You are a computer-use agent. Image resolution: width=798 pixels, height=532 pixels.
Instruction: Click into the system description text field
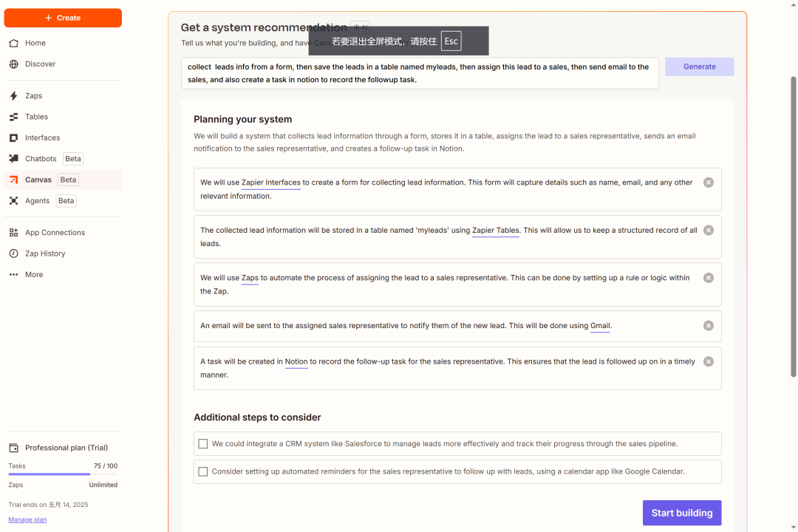coord(420,73)
